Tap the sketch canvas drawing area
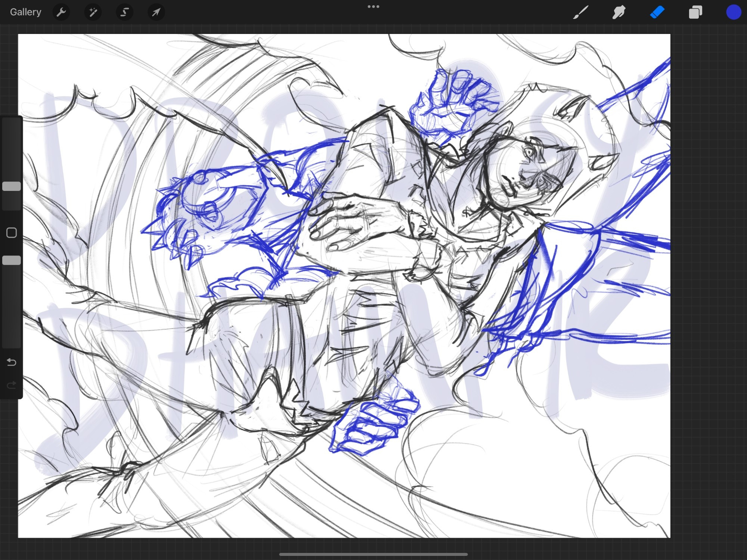 coord(344,286)
